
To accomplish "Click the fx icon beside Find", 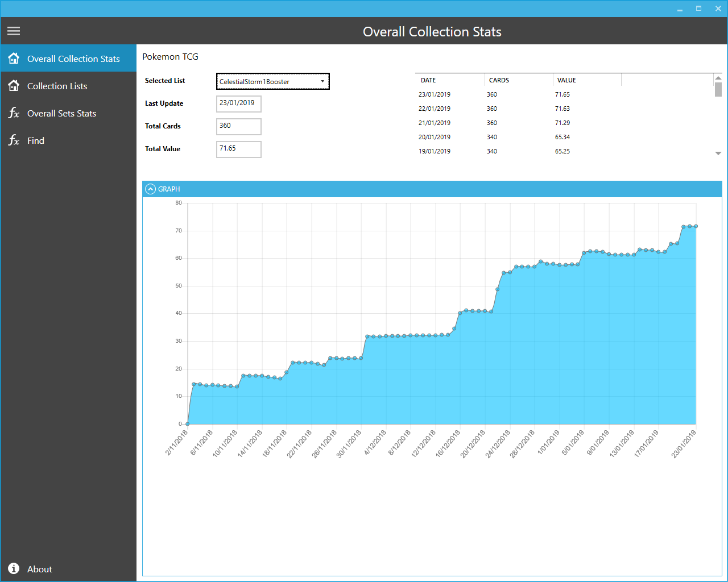I will [x=14, y=140].
